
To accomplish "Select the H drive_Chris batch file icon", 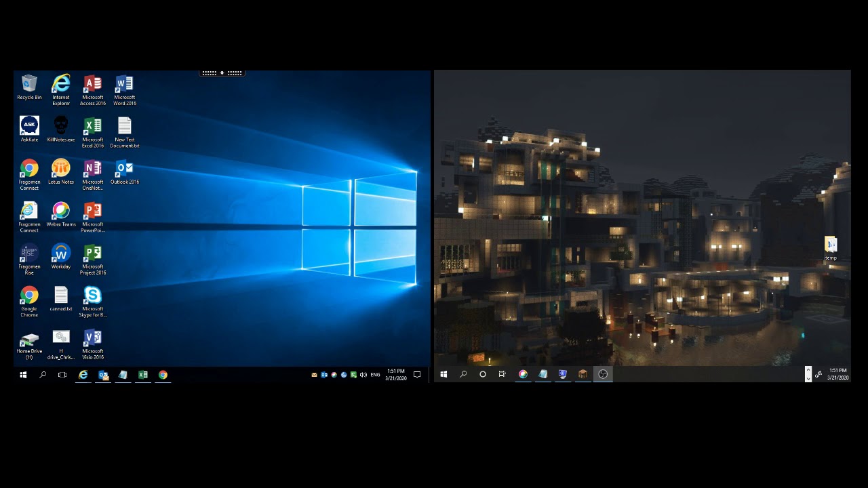I will point(61,344).
